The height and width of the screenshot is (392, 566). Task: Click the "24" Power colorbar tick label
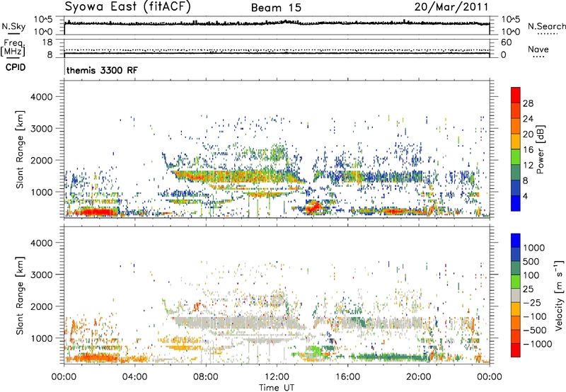coord(528,119)
